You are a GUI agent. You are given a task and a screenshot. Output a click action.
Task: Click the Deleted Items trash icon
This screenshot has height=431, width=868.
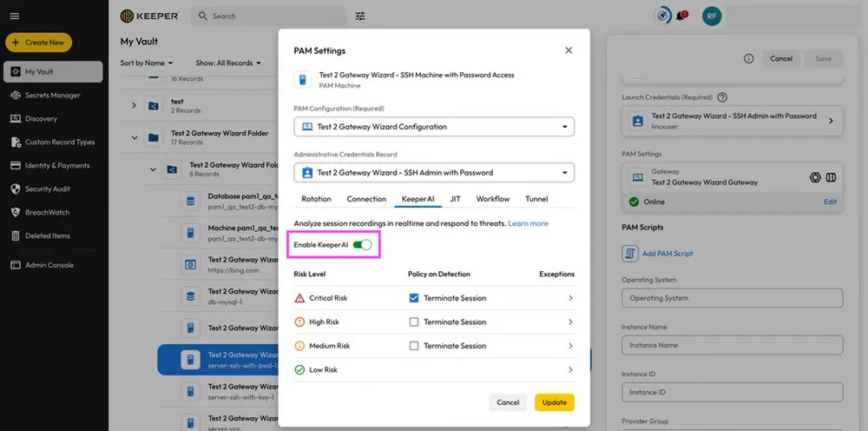click(16, 235)
